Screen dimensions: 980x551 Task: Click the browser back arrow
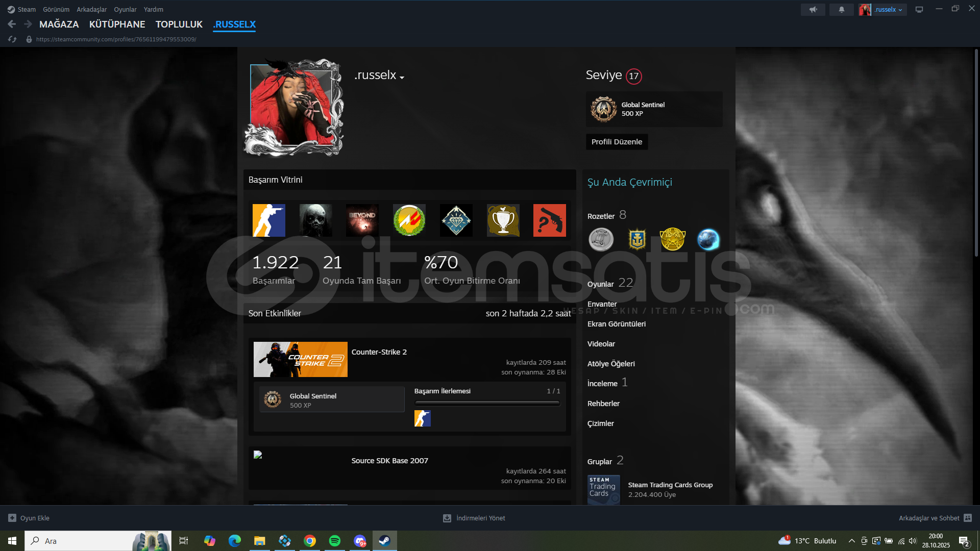tap(12, 24)
